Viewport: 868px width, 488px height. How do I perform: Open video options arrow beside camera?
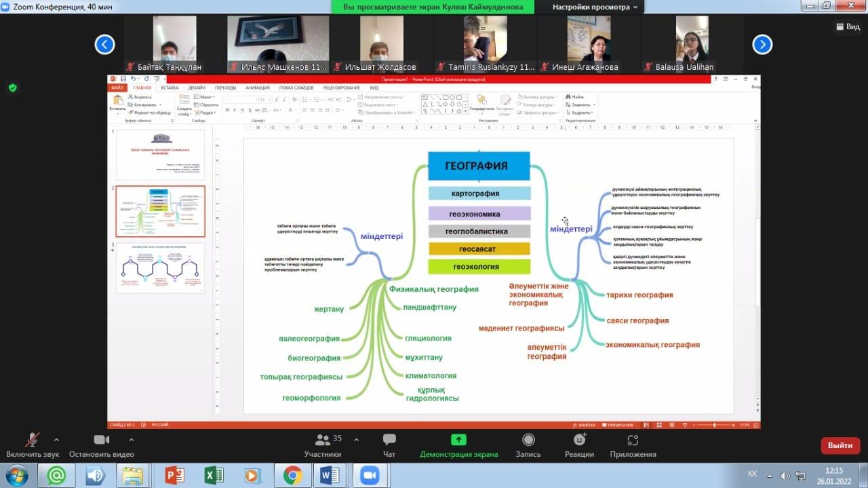point(131,440)
